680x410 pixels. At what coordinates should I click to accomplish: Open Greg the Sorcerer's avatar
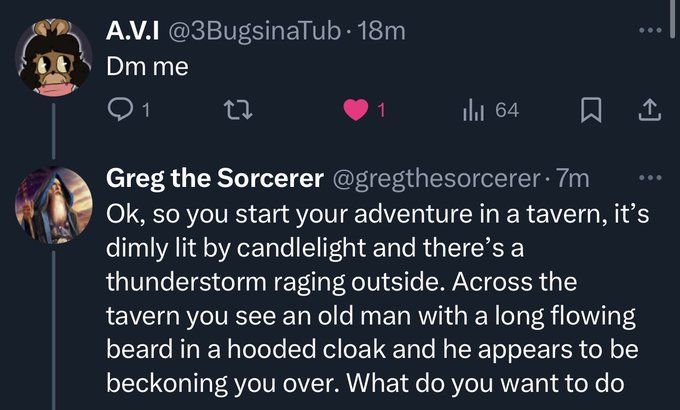click(56, 205)
